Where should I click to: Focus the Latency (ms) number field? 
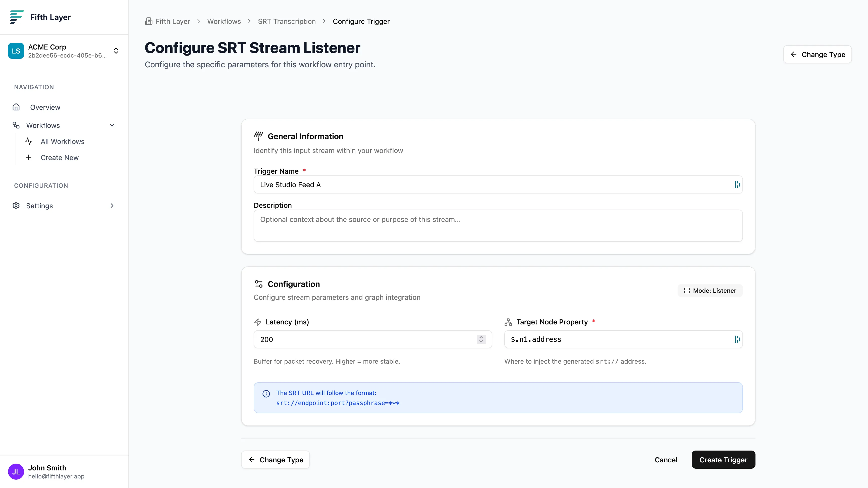373,339
